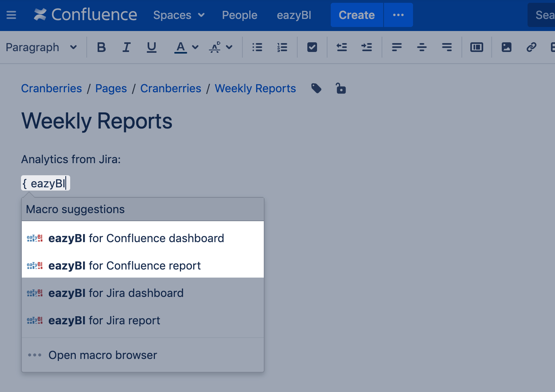Insert a link using the link icon
Screen dimensions: 555x392
click(531, 47)
